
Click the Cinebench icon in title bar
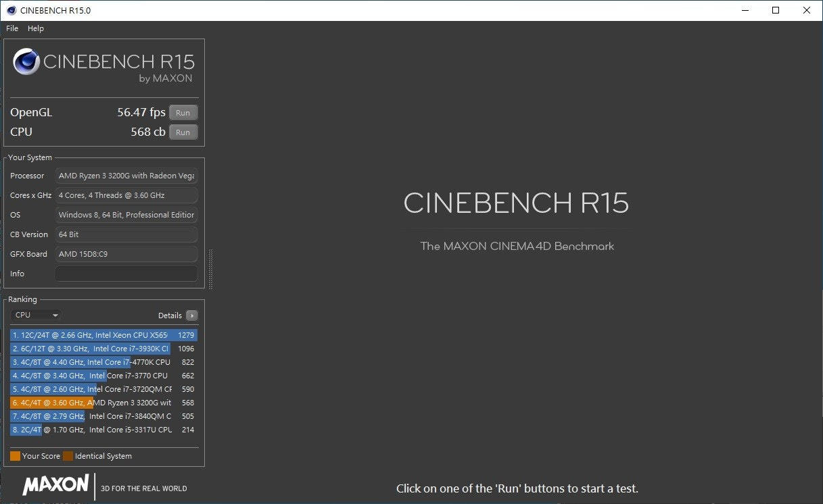[x=11, y=10]
